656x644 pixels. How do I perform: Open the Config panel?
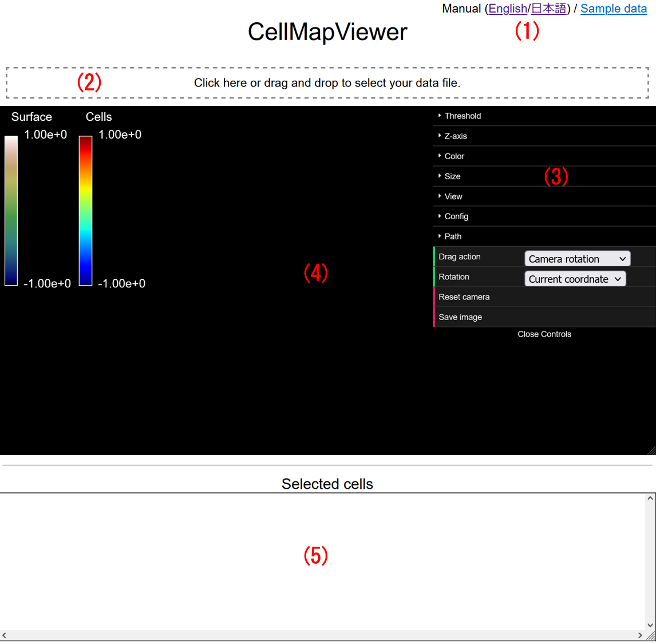(x=456, y=216)
